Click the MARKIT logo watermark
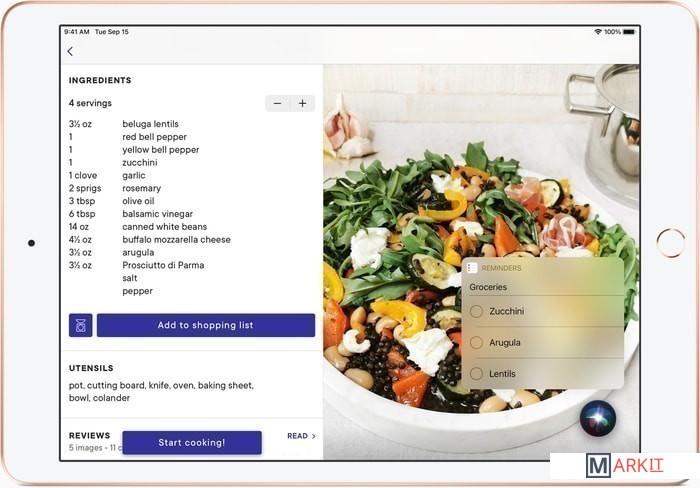 click(625, 465)
